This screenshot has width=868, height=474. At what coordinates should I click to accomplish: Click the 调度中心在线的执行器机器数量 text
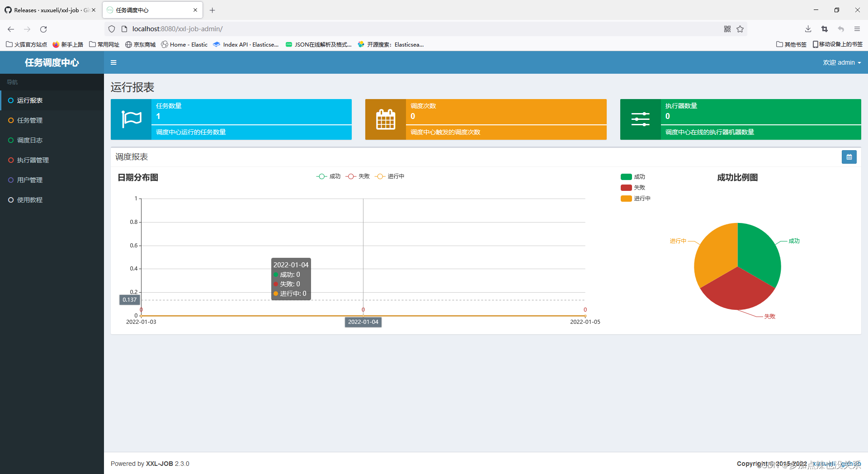tap(710, 132)
